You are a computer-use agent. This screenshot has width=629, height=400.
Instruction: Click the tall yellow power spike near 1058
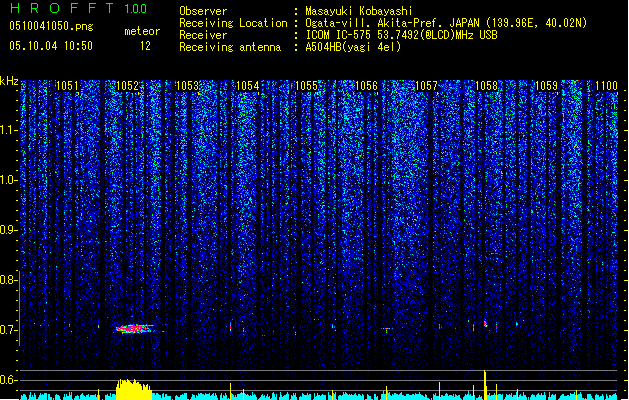tap(485, 385)
